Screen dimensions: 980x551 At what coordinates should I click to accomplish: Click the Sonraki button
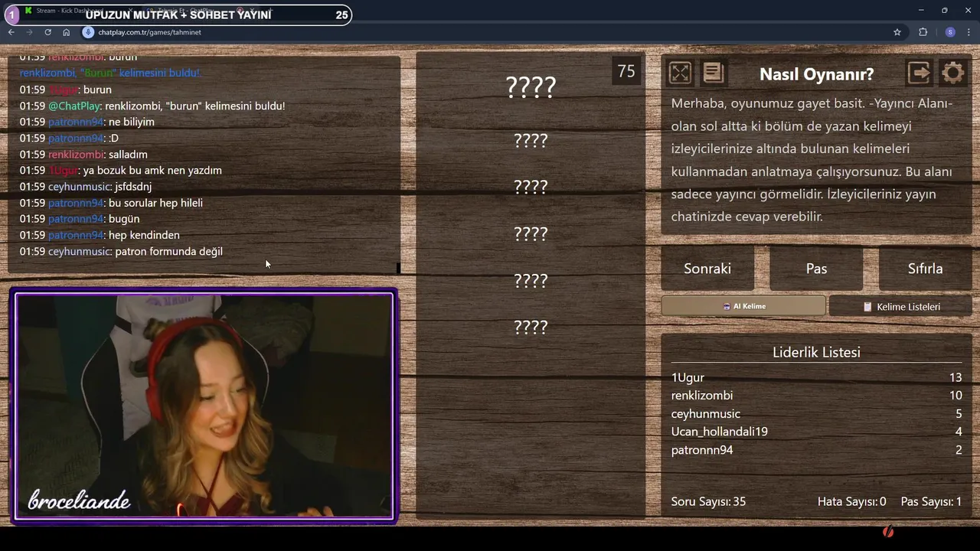click(707, 269)
